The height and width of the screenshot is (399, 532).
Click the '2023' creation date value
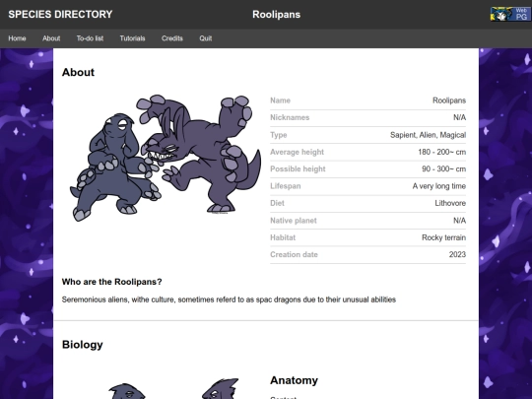457,254
